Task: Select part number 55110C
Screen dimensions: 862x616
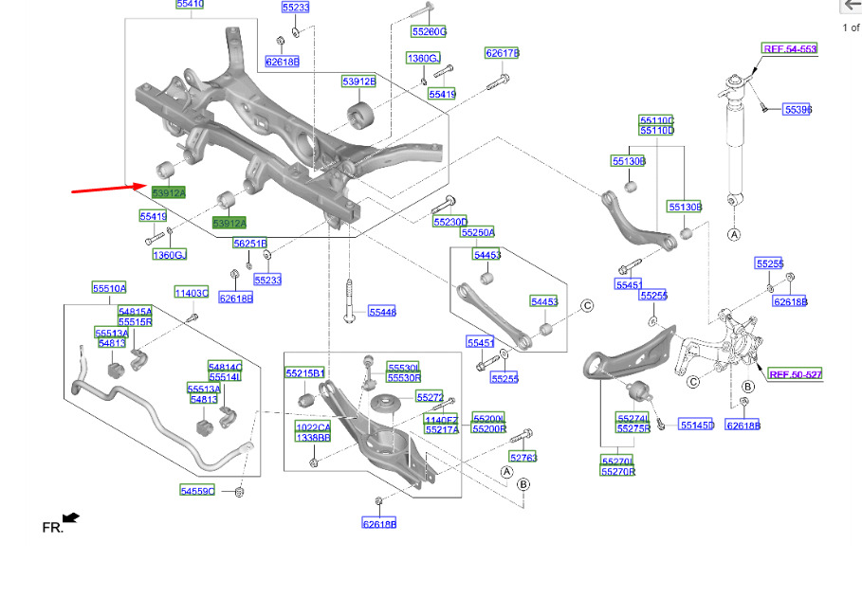Action: coord(657,120)
